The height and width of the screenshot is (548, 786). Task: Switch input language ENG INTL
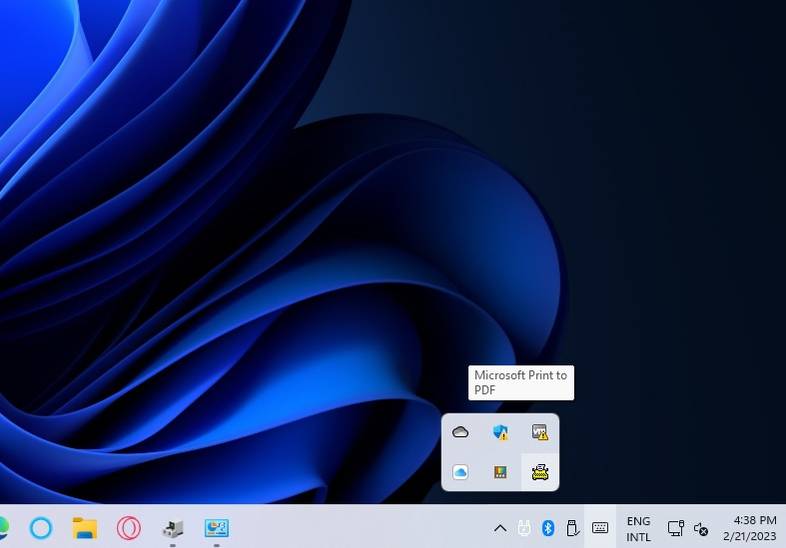click(x=638, y=528)
